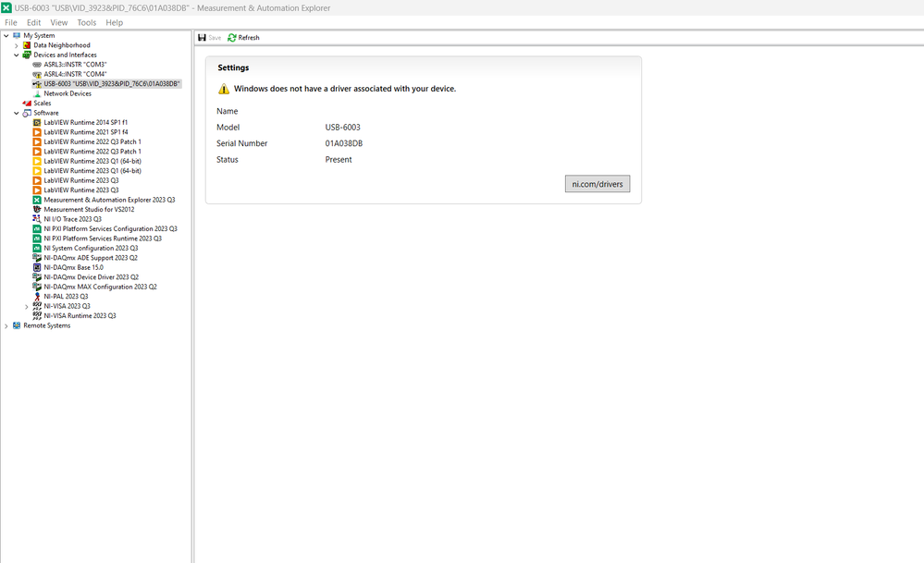
Task: Click the Devices and Interfaces icon
Action: tap(27, 55)
